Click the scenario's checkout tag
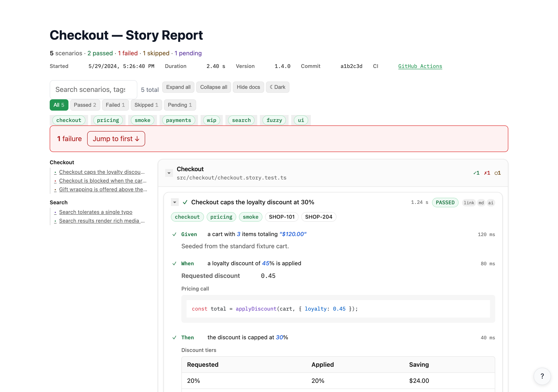 point(187,217)
